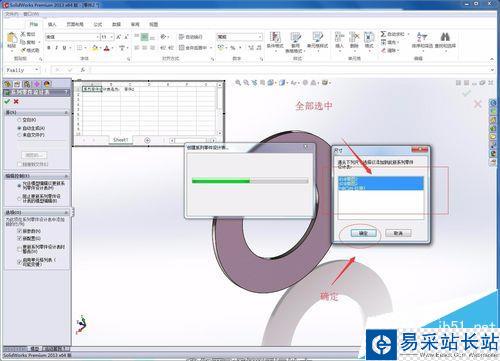Viewport: 500px width, 361px height.
Task: Switch to the Insert ribbon tab
Action: pos(52,24)
